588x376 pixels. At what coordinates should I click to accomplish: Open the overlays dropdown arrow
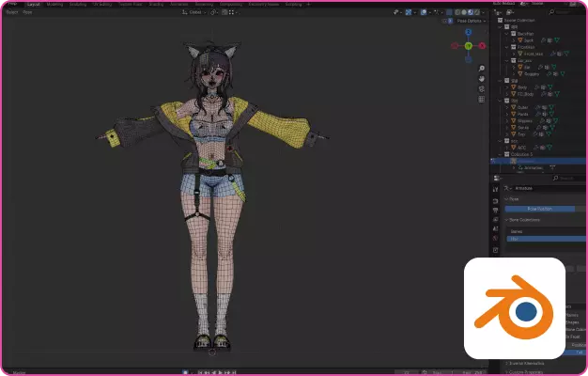(x=430, y=12)
